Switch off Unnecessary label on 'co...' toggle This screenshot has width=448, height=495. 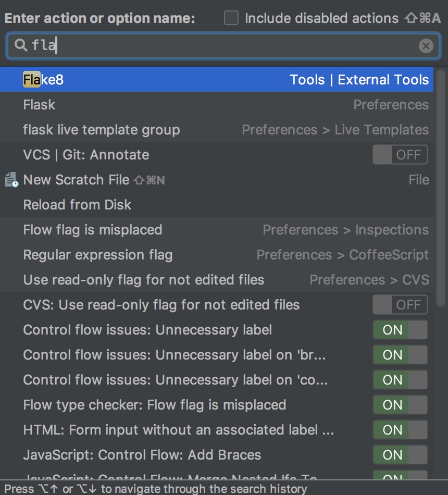coord(400,380)
